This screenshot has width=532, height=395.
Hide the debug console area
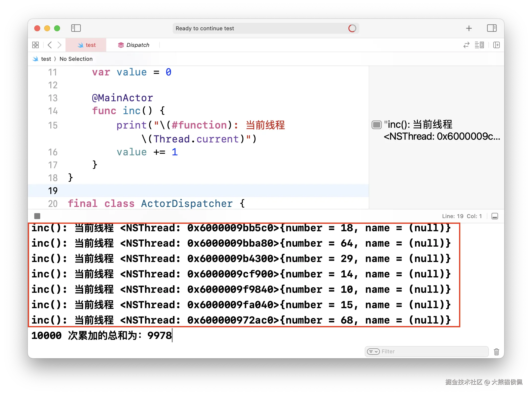tap(495, 216)
